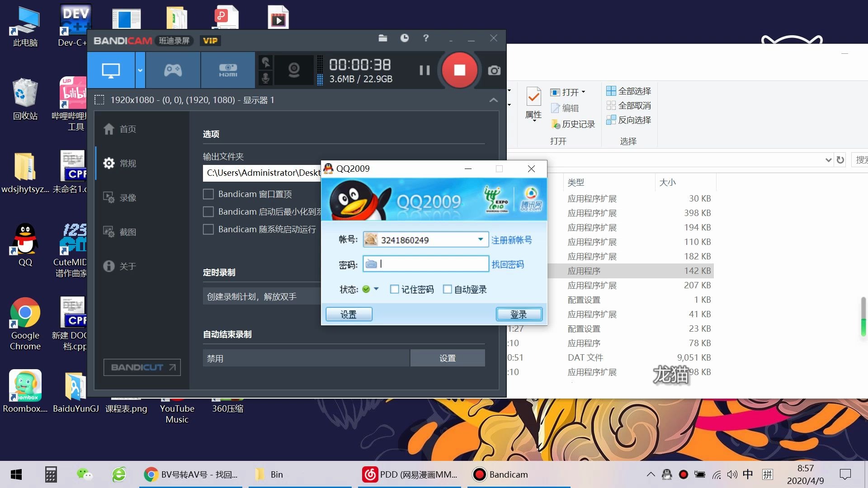Viewport: 868px width, 488px height.
Task: Select the 142 KB 应用程序 row
Action: 631,271
